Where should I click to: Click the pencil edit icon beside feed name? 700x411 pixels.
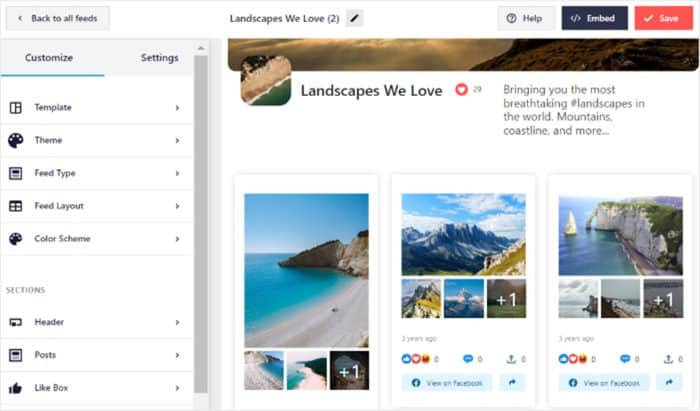[354, 18]
